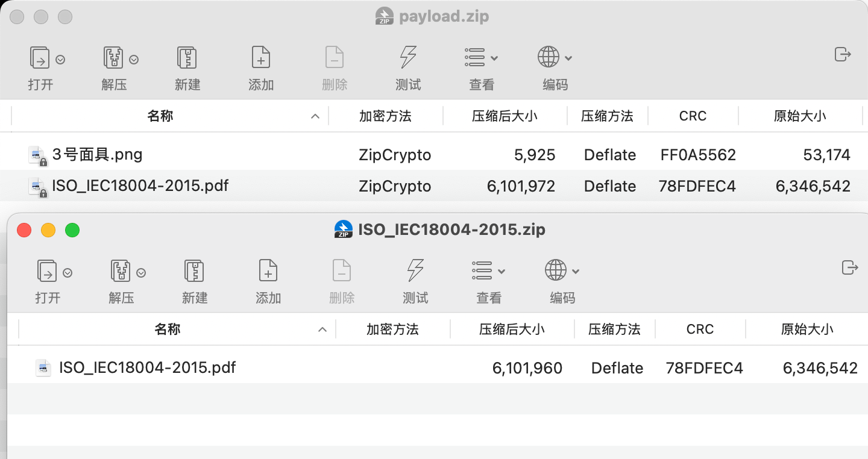This screenshot has width=868, height=459.
Task: Click 打开 icon in ISO_IEC18004-2015.zip window
Action: point(47,271)
